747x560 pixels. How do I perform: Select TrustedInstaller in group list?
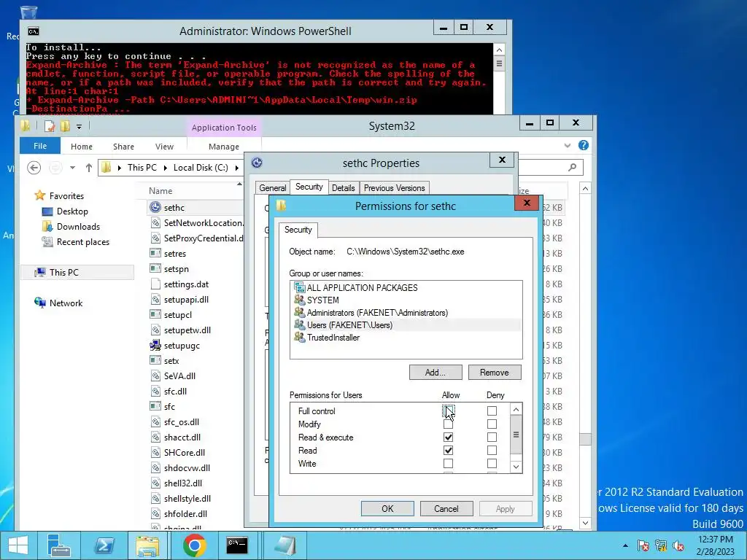click(407, 337)
